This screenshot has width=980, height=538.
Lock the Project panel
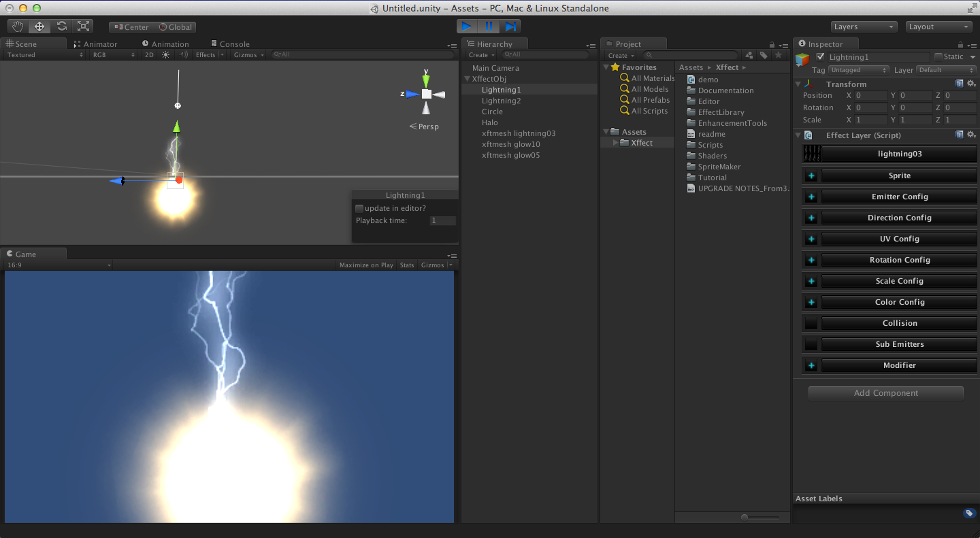tap(772, 44)
